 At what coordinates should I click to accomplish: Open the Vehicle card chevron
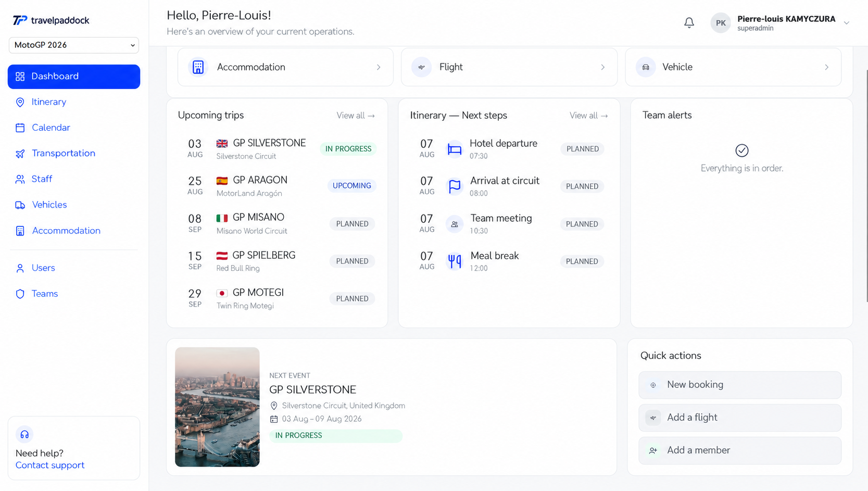(x=826, y=67)
